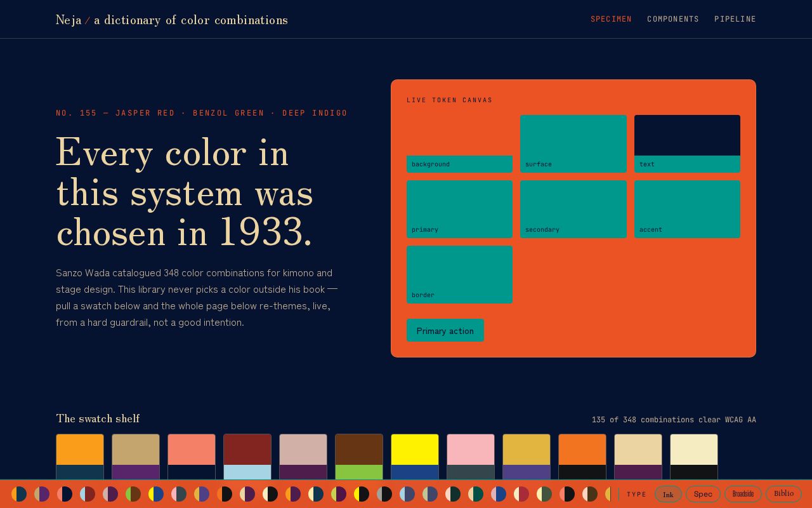Pick the light blue and dark red circle

(88, 494)
